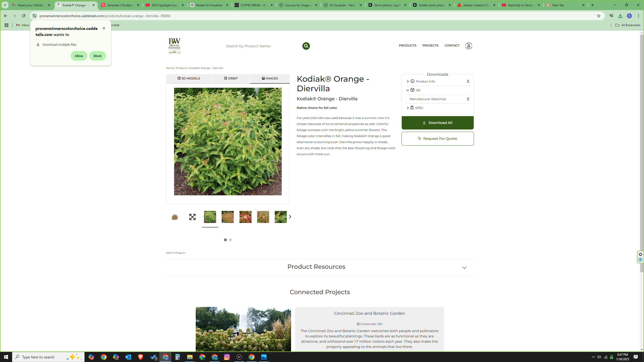Allow downloading multiple files
This screenshot has width=644, height=362.
(79, 56)
